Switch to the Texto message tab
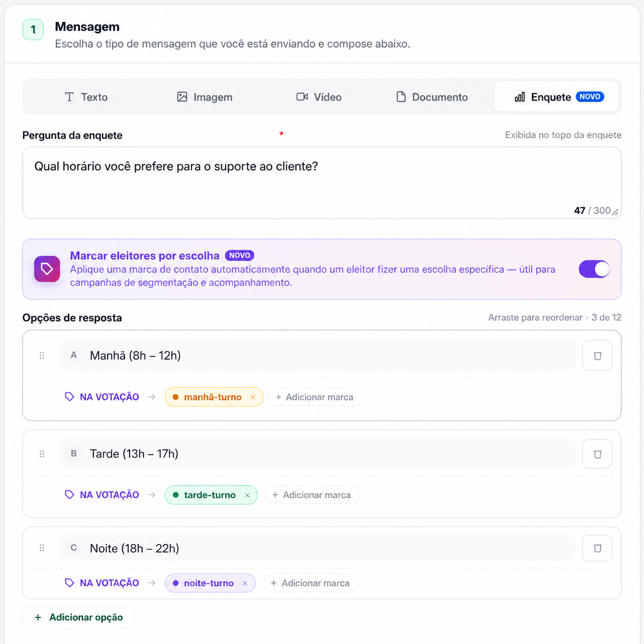 tap(86, 97)
